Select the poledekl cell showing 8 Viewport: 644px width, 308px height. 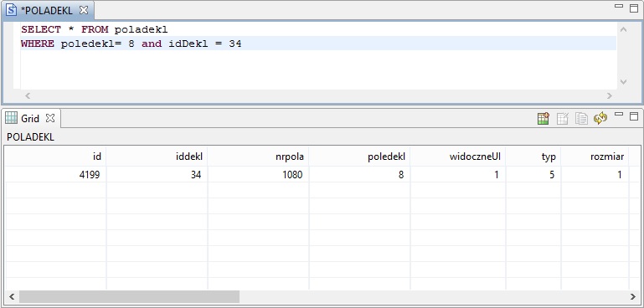(359, 175)
